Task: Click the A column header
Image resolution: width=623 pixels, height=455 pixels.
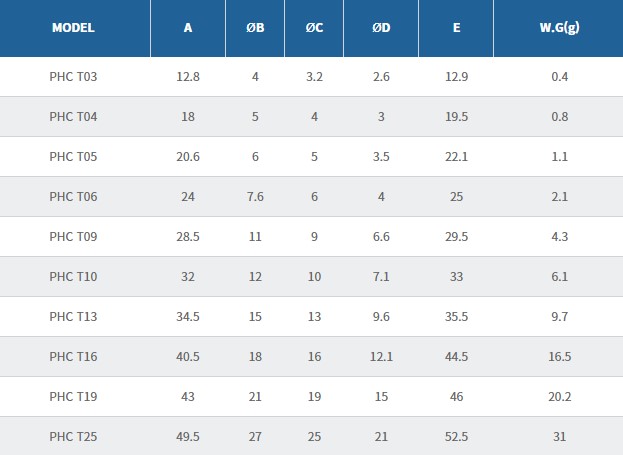Action: [188, 28]
